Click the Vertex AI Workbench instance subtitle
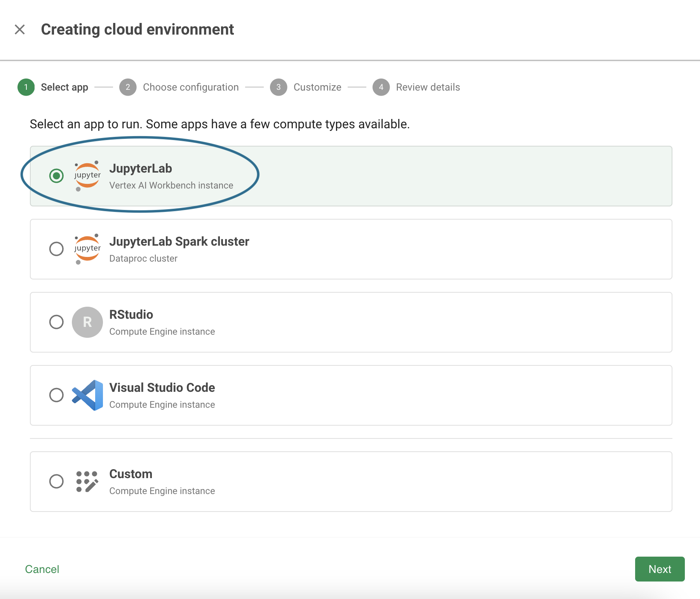Image resolution: width=700 pixels, height=599 pixels. [x=171, y=185]
